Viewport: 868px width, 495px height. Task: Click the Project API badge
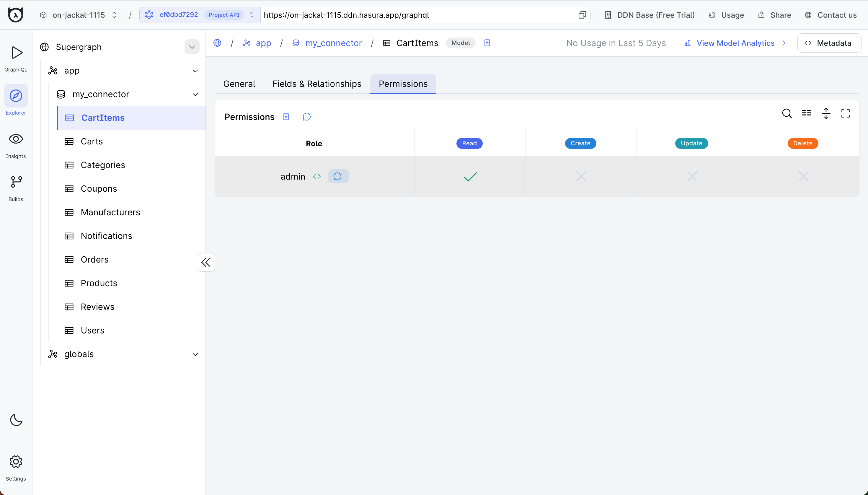[x=224, y=15]
